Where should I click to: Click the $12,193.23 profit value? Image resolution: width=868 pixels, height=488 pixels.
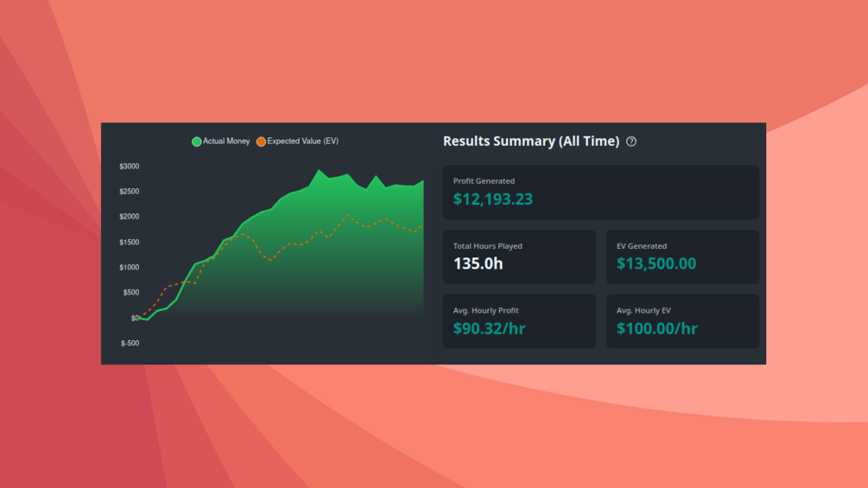point(492,200)
